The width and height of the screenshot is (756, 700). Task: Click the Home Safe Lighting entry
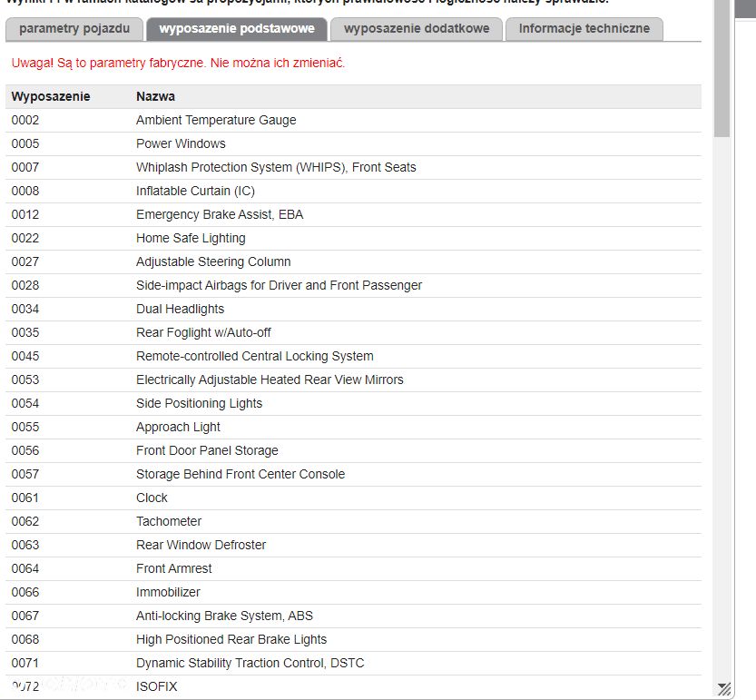[x=191, y=238]
